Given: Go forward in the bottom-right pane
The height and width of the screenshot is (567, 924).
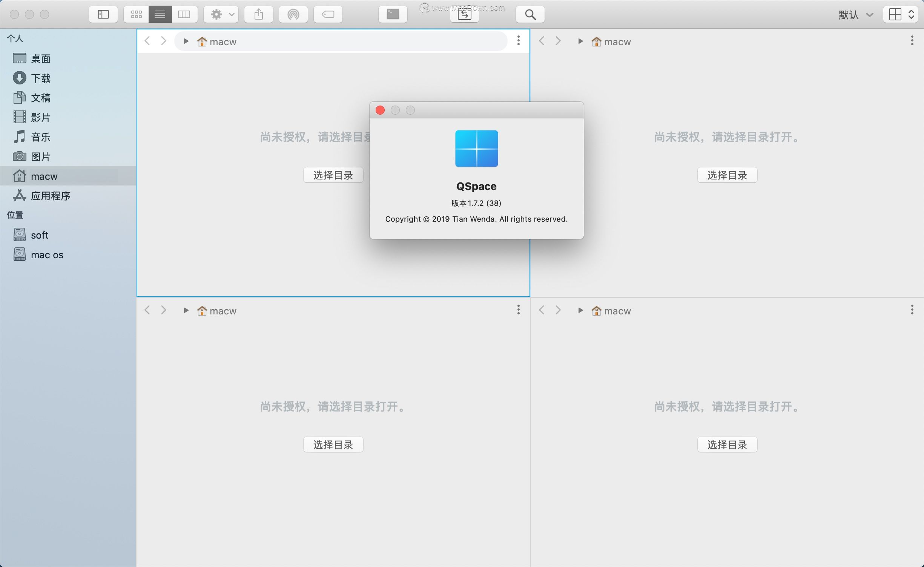Looking at the screenshot, I should point(558,310).
